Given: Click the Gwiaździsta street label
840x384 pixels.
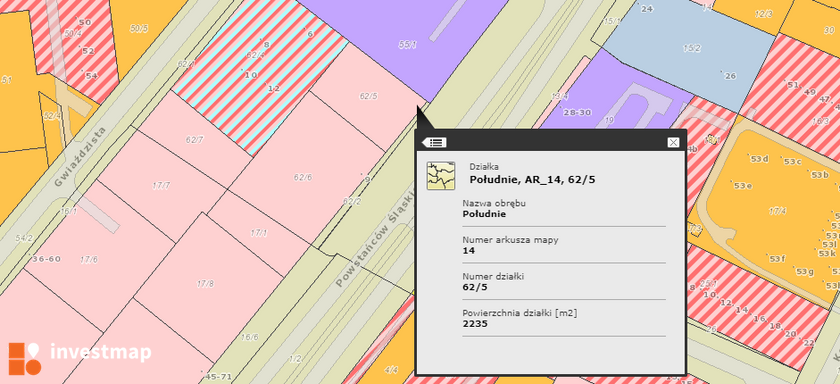Looking at the screenshot, I should pos(80,156).
